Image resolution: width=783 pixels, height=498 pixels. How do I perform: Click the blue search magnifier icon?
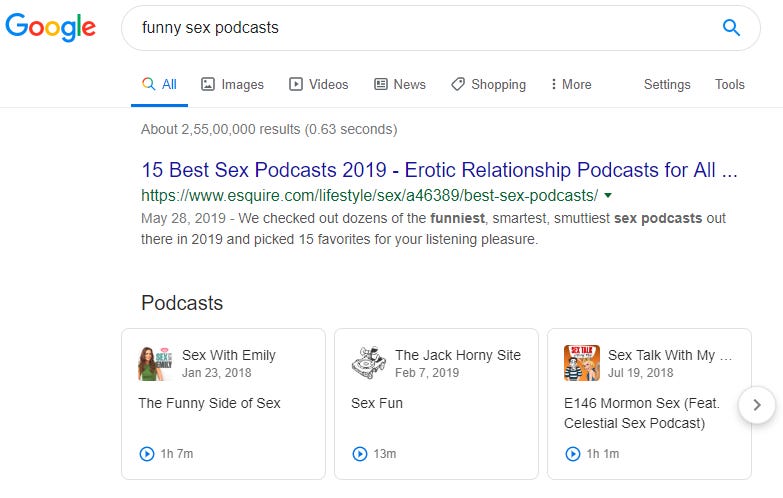click(x=731, y=27)
